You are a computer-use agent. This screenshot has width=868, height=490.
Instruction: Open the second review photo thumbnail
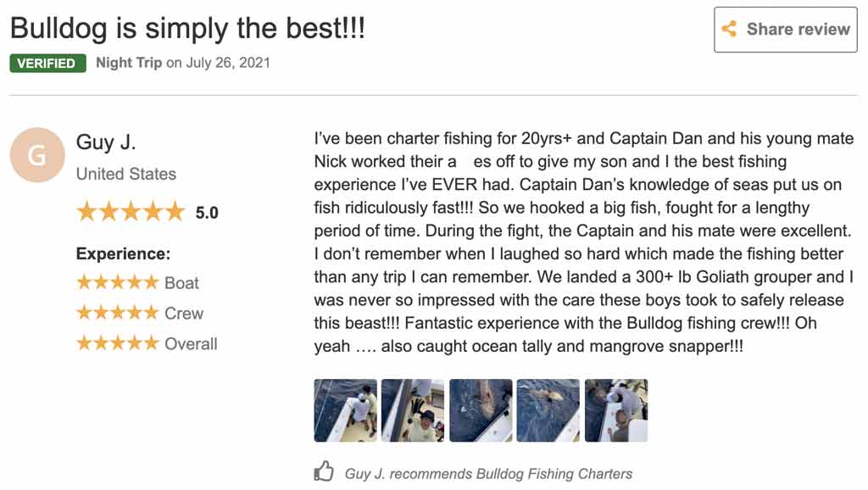(413, 410)
